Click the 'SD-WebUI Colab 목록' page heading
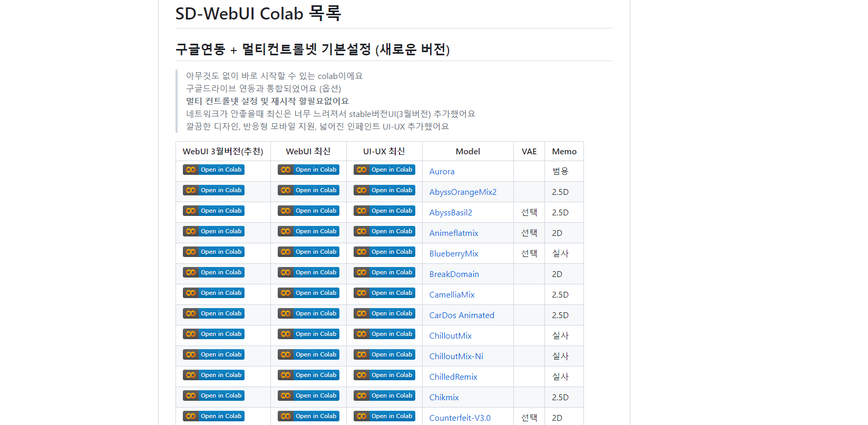 [x=258, y=13]
